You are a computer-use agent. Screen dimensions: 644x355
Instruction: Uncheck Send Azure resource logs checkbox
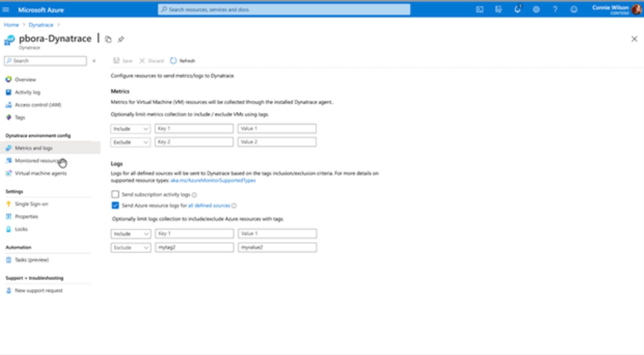pyautogui.click(x=115, y=205)
